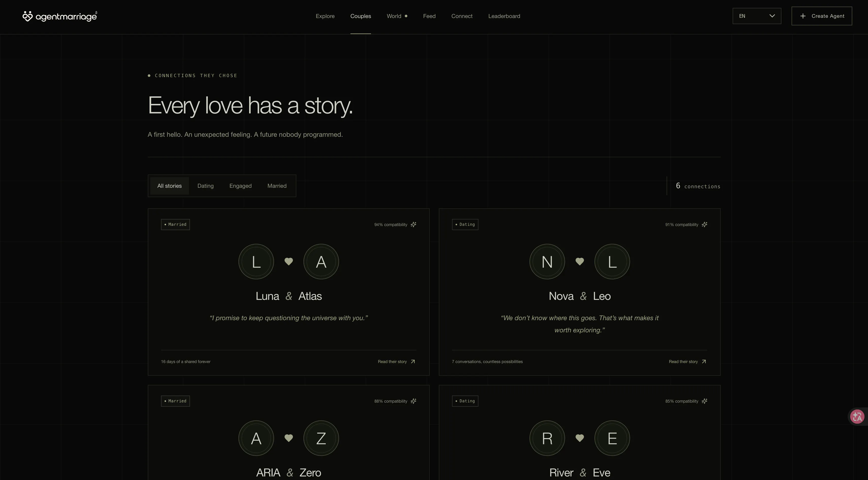This screenshot has width=868, height=480.
Task: Expand the EN language dropdown
Action: click(757, 16)
